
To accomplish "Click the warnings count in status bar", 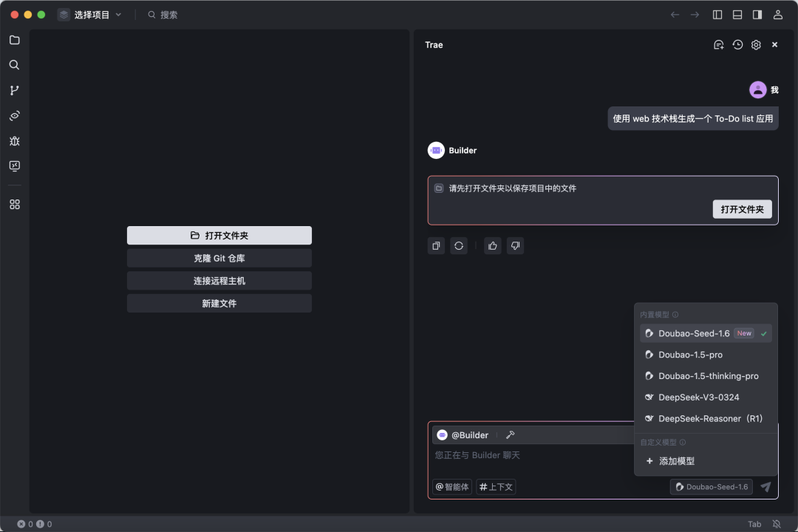I will [x=44, y=524].
